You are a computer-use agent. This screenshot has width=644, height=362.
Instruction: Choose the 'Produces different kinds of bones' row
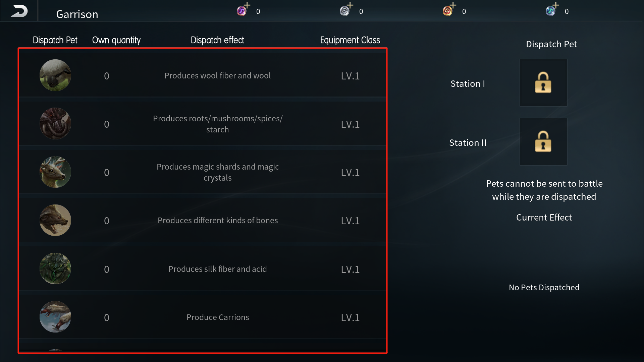tap(217, 221)
